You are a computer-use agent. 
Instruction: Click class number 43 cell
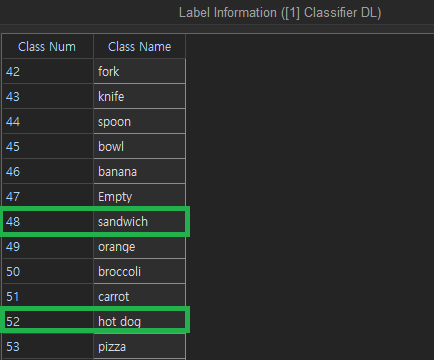[48, 96]
